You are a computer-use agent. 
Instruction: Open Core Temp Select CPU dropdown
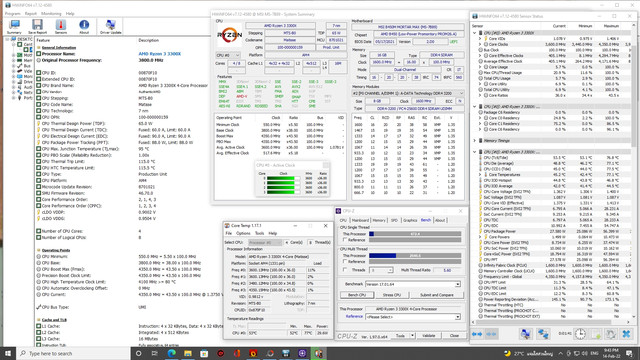coord(265,242)
